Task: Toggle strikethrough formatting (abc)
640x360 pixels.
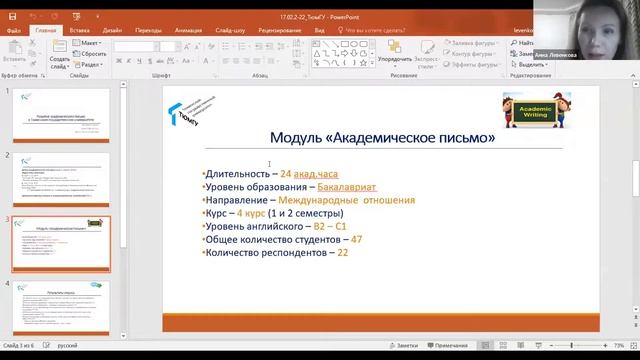Action: tap(160, 61)
